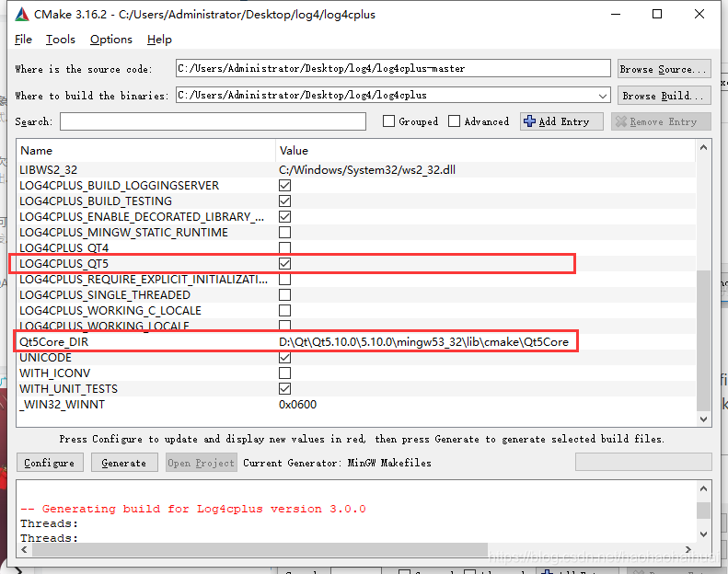Screen dimensions: 728x574
Task: Click the LOG4CPLUS_QT5 entry name
Action: point(64,264)
